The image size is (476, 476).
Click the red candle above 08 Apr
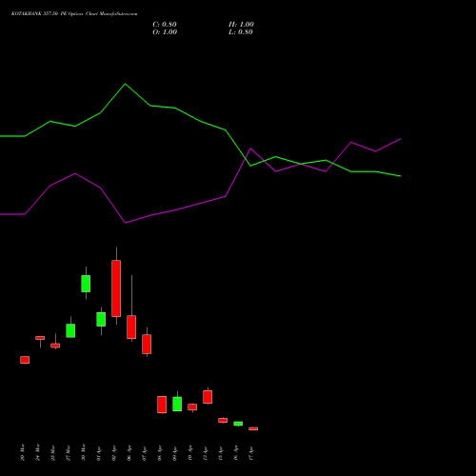coord(162,405)
